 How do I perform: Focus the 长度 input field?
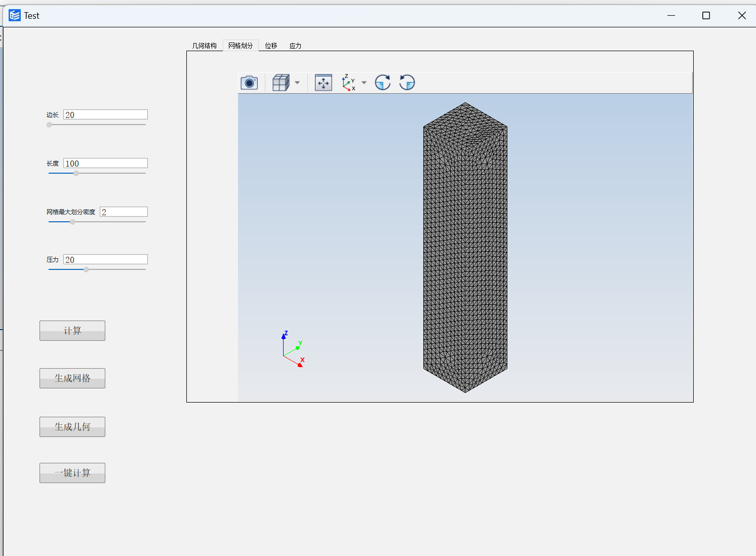(106, 163)
